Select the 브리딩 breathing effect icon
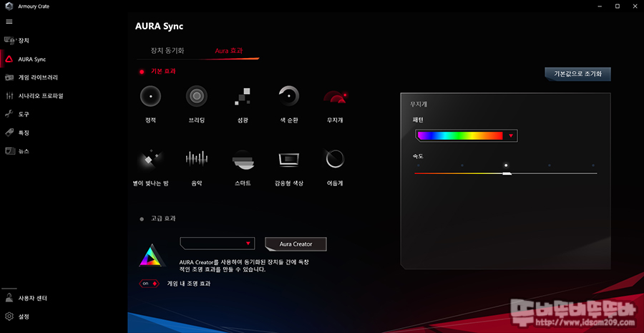The height and width of the screenshot is (333, 644). [196, 97]
